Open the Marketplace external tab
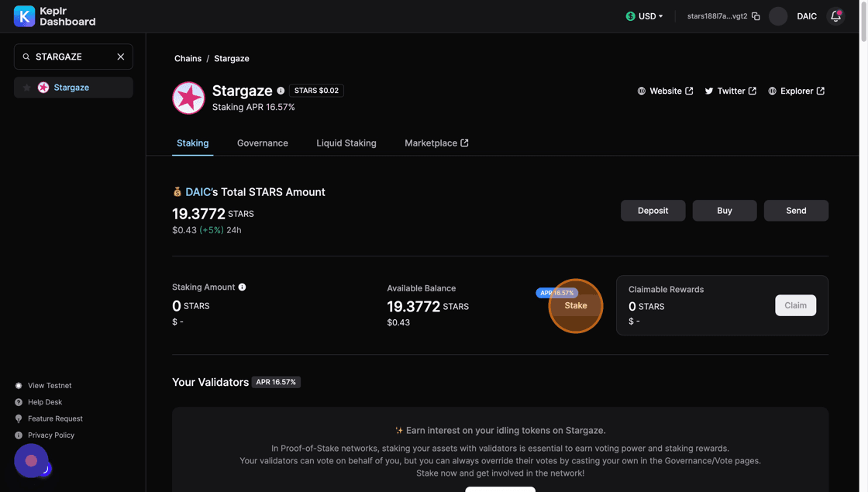 pyautogui.click(x=436, y=143)
